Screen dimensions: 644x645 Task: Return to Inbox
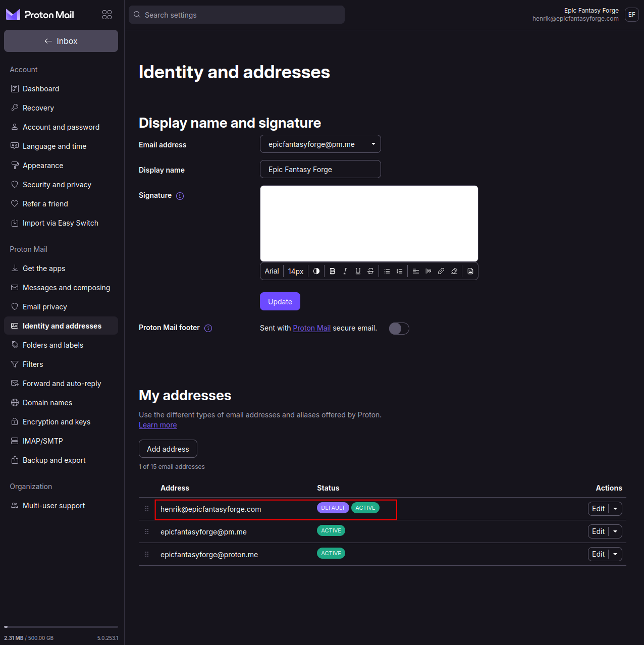tap(61, 41)
